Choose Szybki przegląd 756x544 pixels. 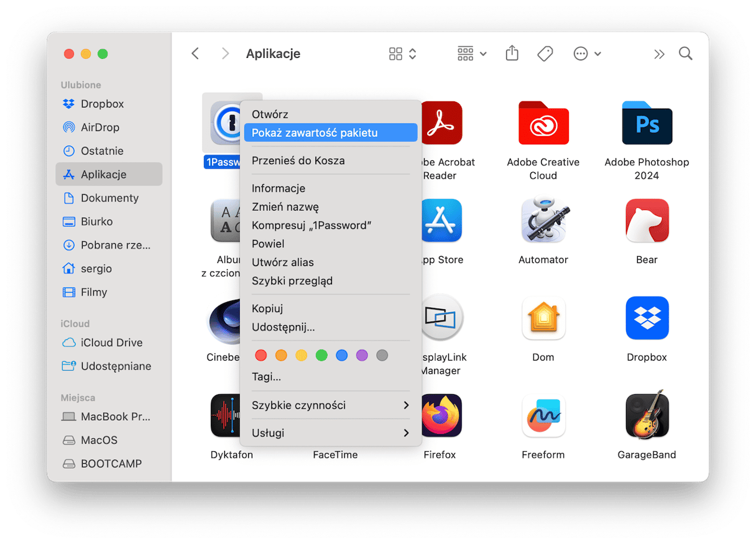click(331, 281)
